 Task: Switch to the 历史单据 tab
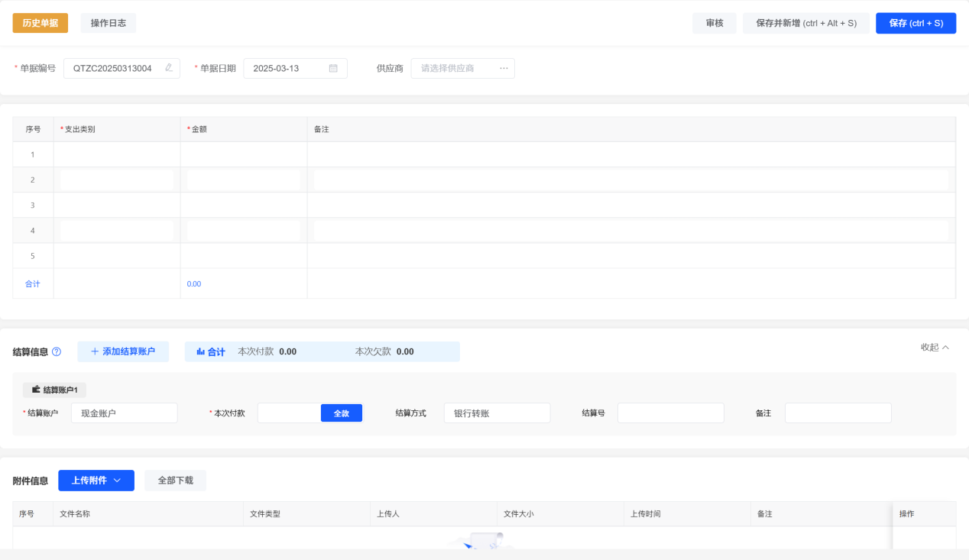(41, 23)
